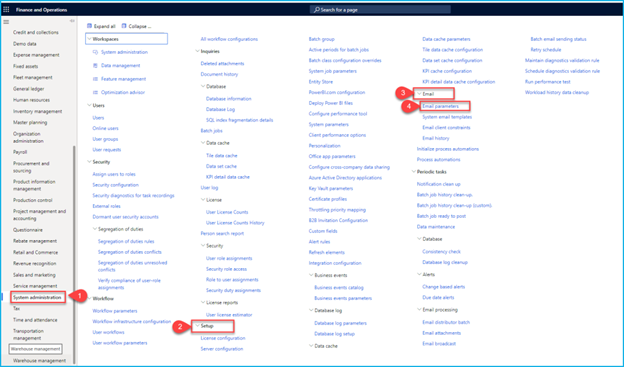Screen dimensions: 624x367
Task: Collapse the Email group under Setup
Action: 419,94
